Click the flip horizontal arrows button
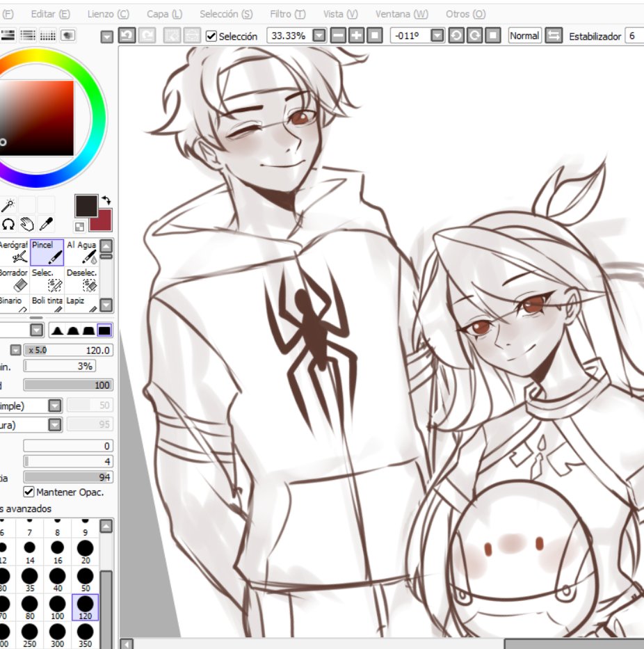The image size is (644, 649). coord(554,35)
